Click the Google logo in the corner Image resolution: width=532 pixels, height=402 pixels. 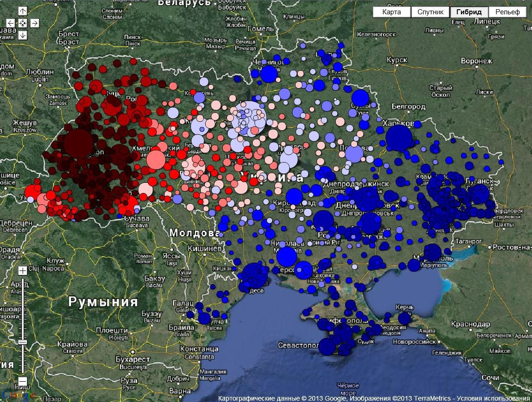(x=18, y=395)
